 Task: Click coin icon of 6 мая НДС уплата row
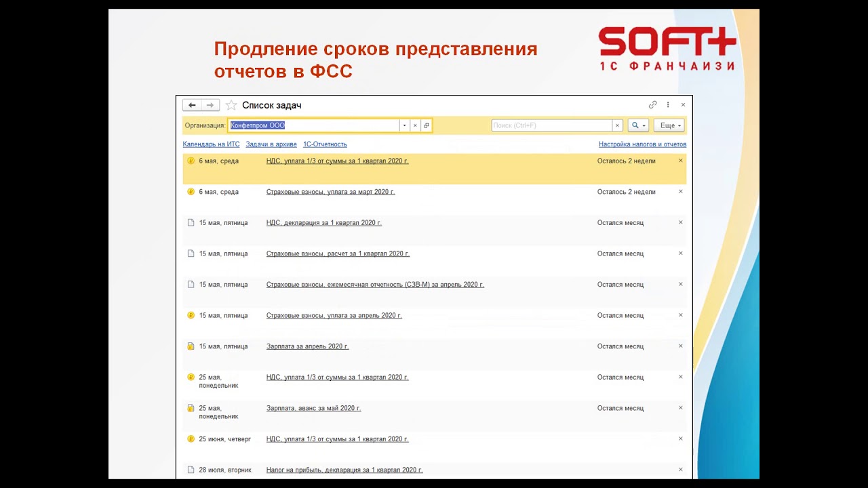pos(191,161)
